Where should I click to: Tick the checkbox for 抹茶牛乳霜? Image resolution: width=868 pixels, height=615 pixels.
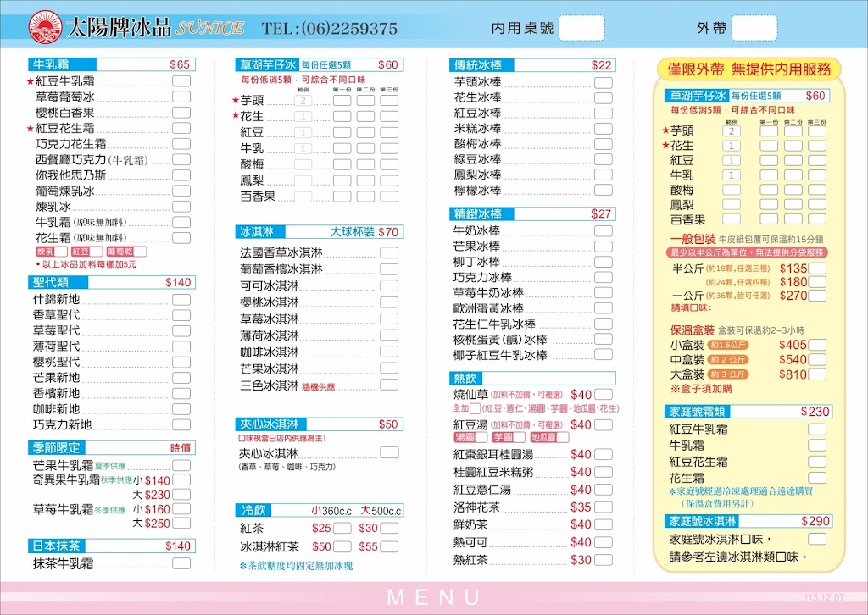[x=181, y=563]
